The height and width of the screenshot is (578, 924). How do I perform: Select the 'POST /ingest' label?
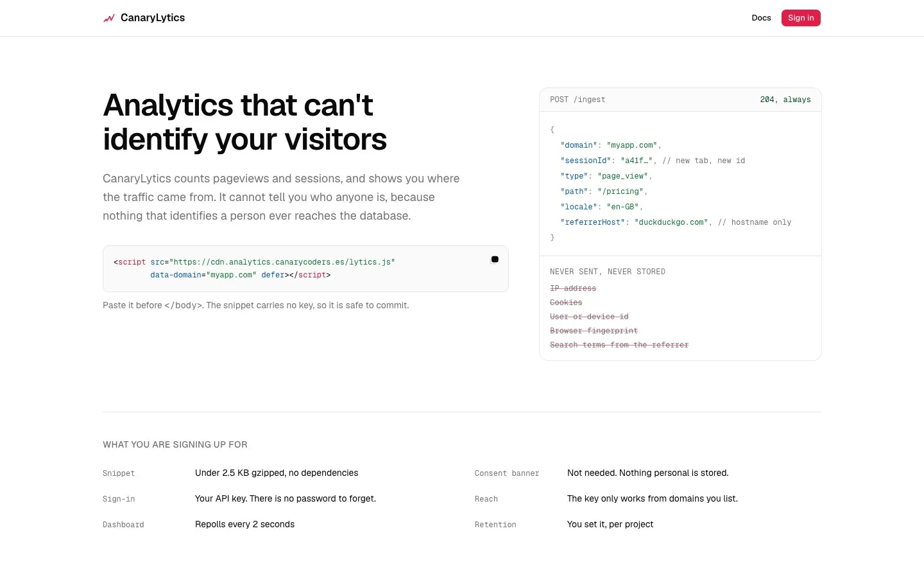[x=577, y=100]
